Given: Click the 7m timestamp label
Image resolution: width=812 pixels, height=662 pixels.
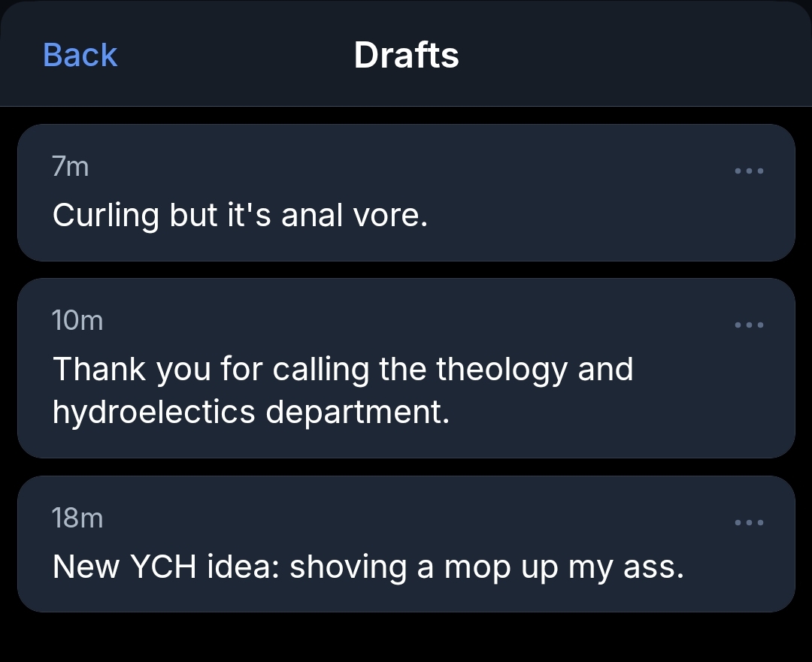Looking at the screenshot, I should (71, 167).
